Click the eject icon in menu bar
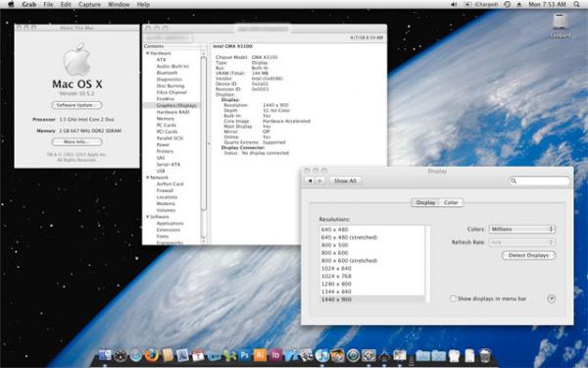 coord(519,4)
